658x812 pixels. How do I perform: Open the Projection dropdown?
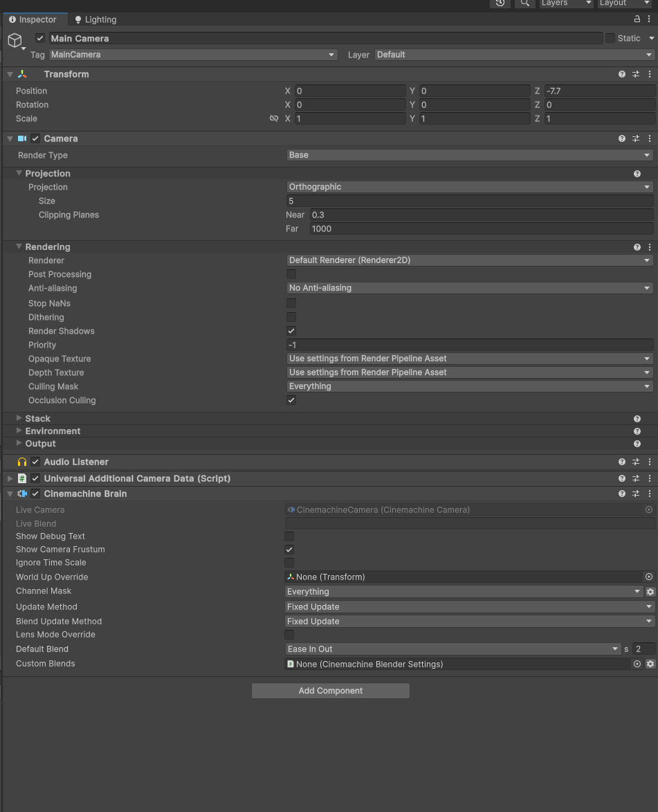469,187
